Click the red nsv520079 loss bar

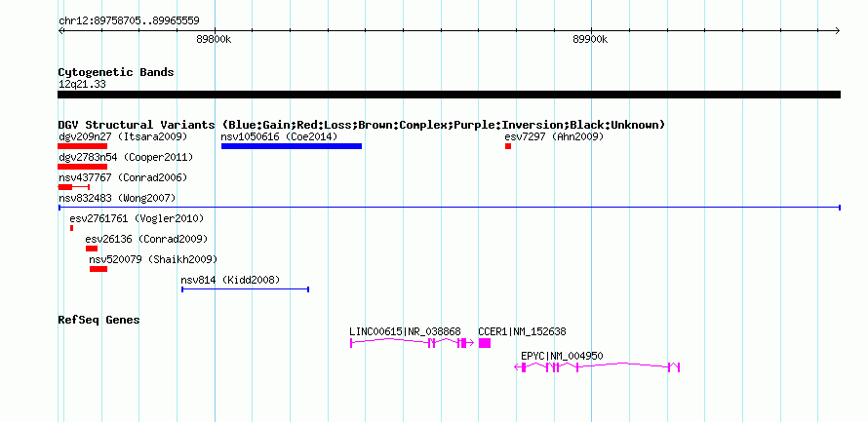coord(99,269)
